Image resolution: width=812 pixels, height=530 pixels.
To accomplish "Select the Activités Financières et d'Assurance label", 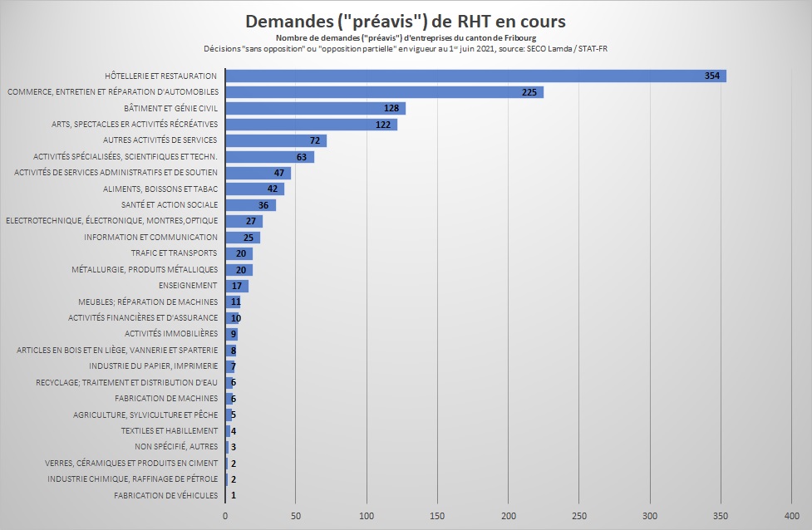I will tap(143, 318).
